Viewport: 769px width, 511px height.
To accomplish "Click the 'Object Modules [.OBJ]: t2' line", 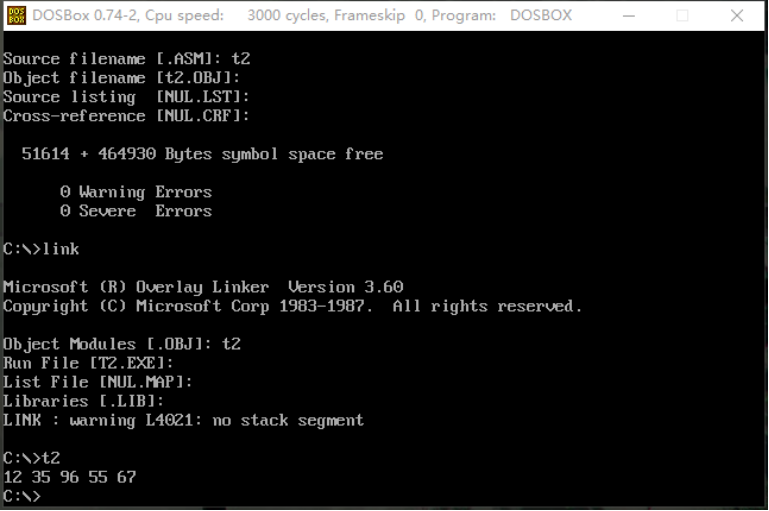I will (122, 344).
